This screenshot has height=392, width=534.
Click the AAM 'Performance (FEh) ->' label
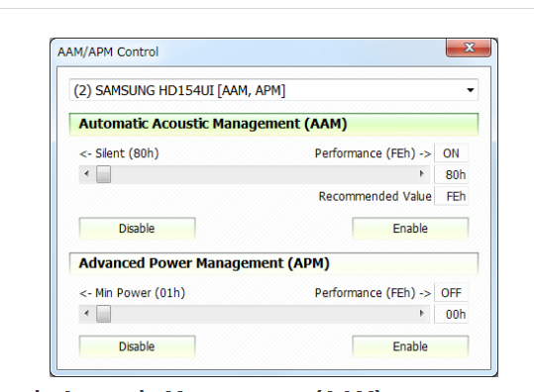point(373,153)
